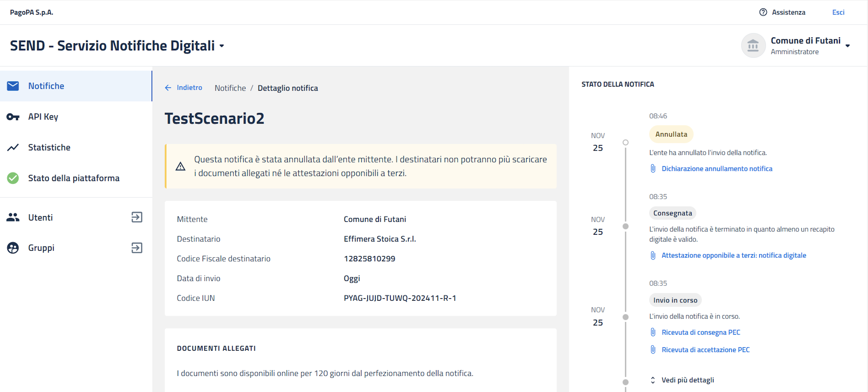Expand Vedi più dettagli in timeline
This screenshot has width=868, height=392.
tap(687, 380)
